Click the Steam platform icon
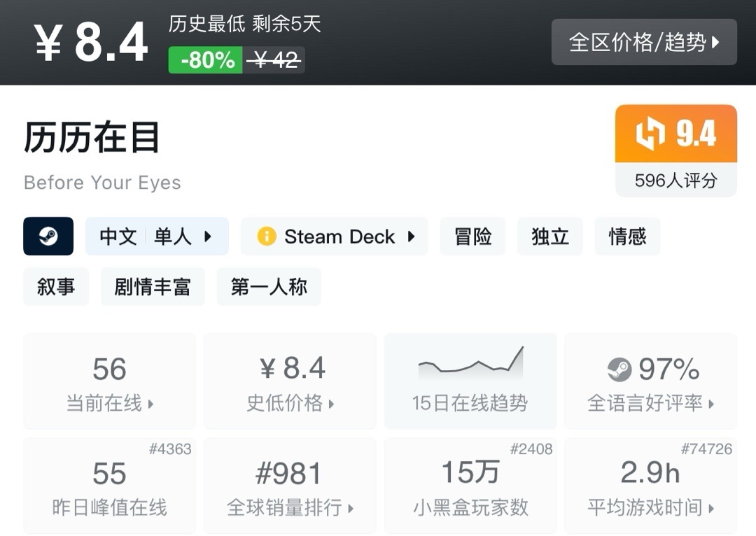This screenshot has height=536, width=756. 48,237
